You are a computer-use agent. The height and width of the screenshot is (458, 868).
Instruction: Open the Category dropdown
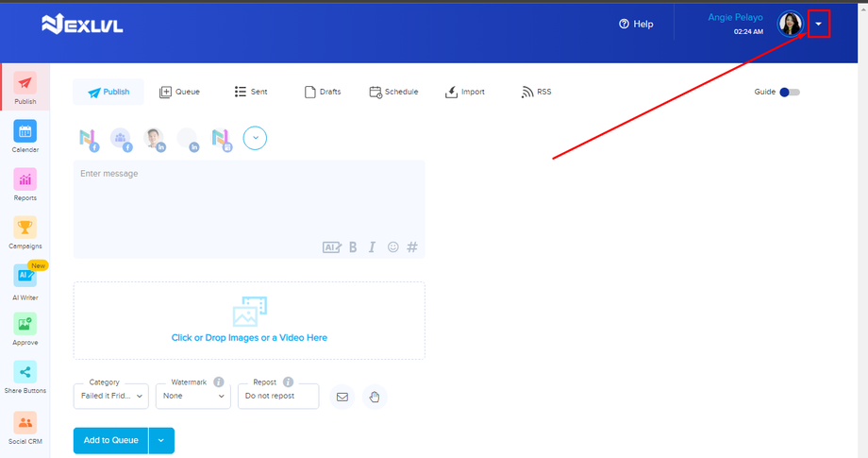click(110, 396)
